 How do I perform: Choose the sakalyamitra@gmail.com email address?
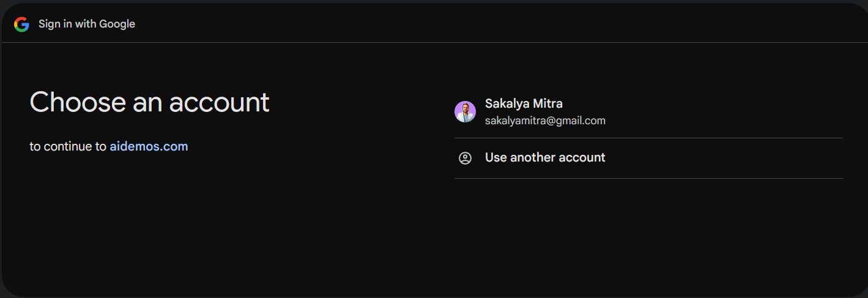pos(545,121)
